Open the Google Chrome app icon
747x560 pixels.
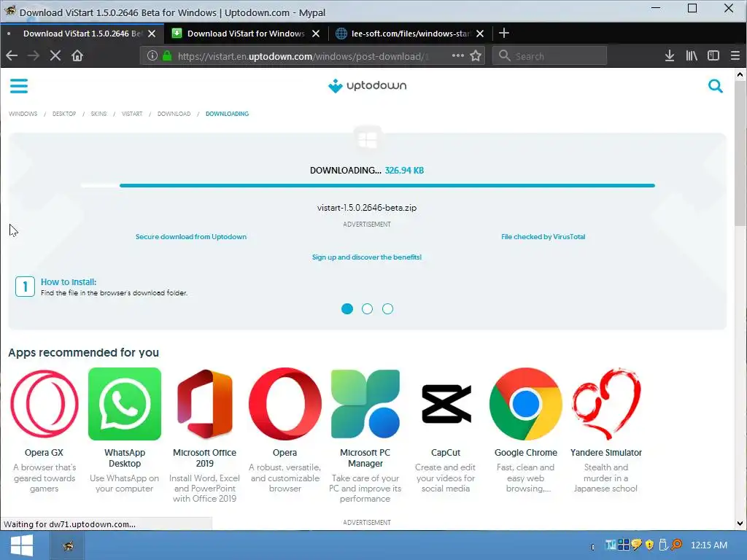point(526,404)
